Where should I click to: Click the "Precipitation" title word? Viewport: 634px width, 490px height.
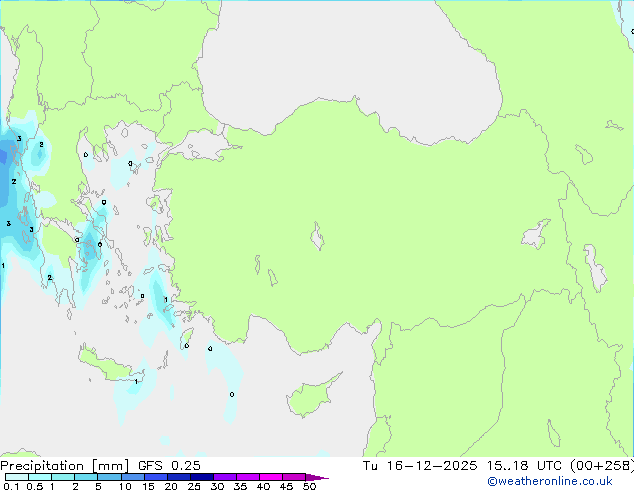[42, 466]
